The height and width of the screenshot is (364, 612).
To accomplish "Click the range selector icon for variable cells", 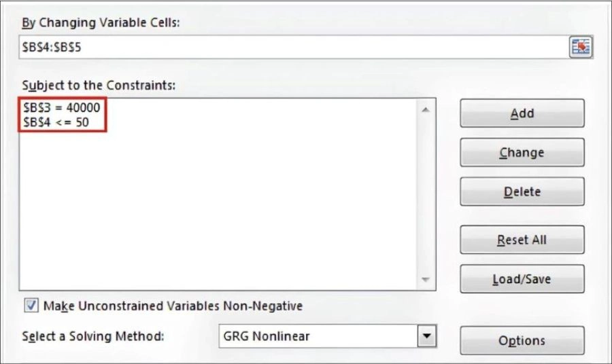I will click(x=581, y=47).
